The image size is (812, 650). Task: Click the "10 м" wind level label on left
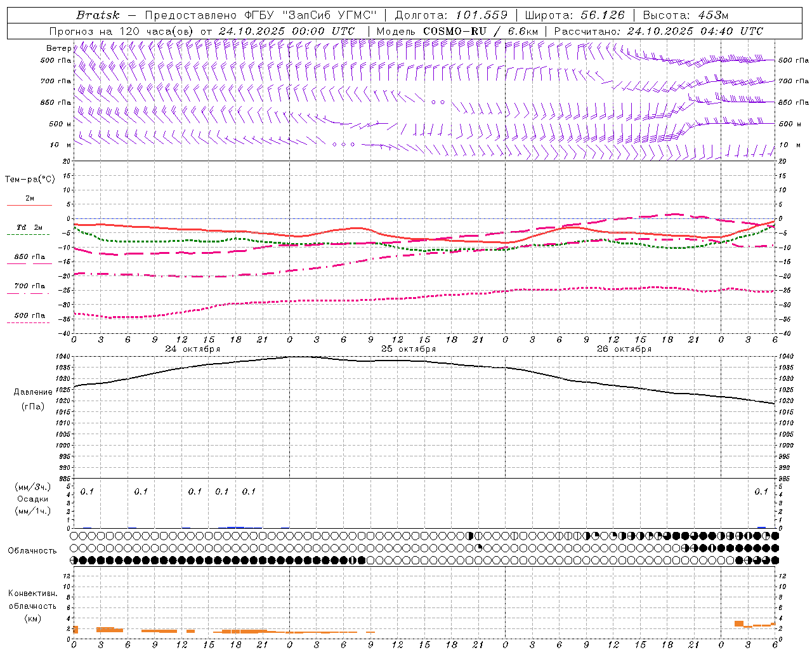(60, 145)
